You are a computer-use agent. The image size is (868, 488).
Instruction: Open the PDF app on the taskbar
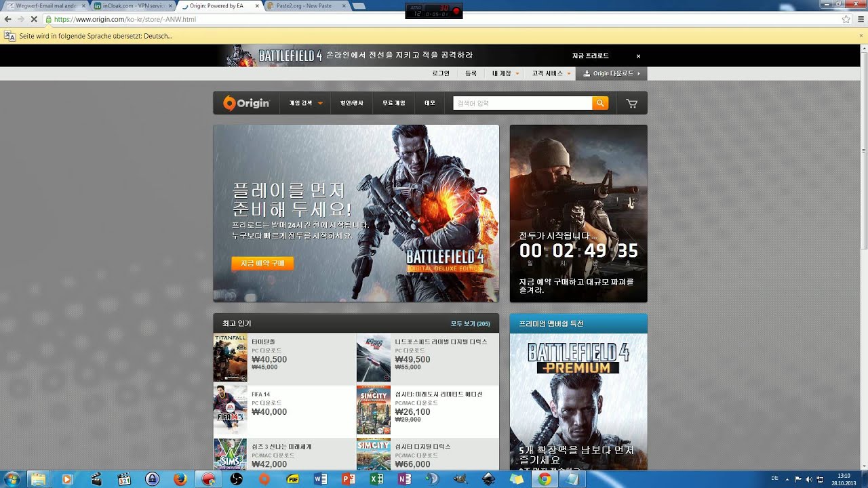(293, 479)
